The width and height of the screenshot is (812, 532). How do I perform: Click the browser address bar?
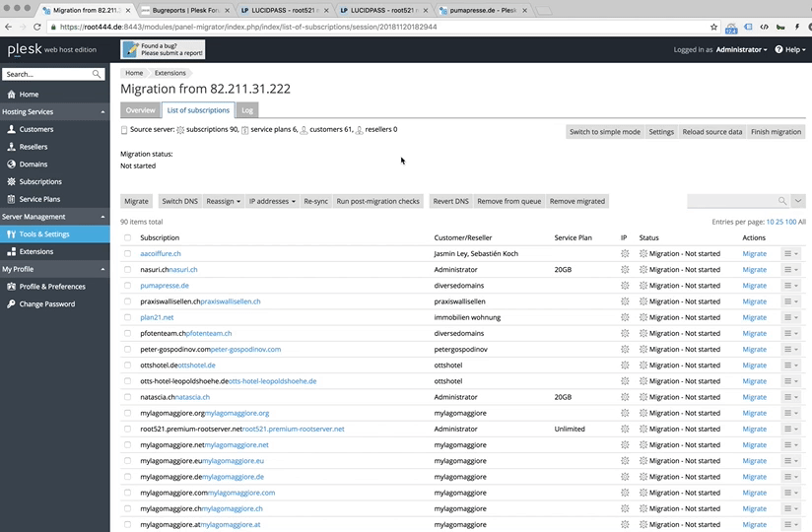click(x=380, y=27)
